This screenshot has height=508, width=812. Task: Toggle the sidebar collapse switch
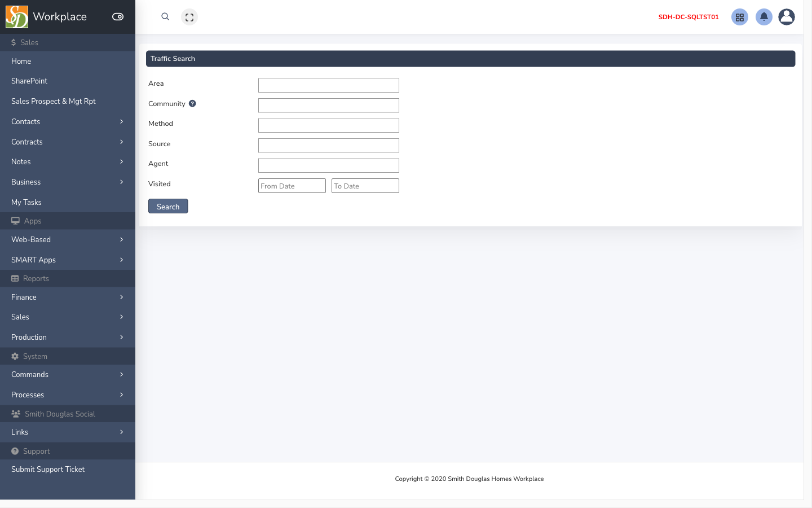tap(118, 17)
